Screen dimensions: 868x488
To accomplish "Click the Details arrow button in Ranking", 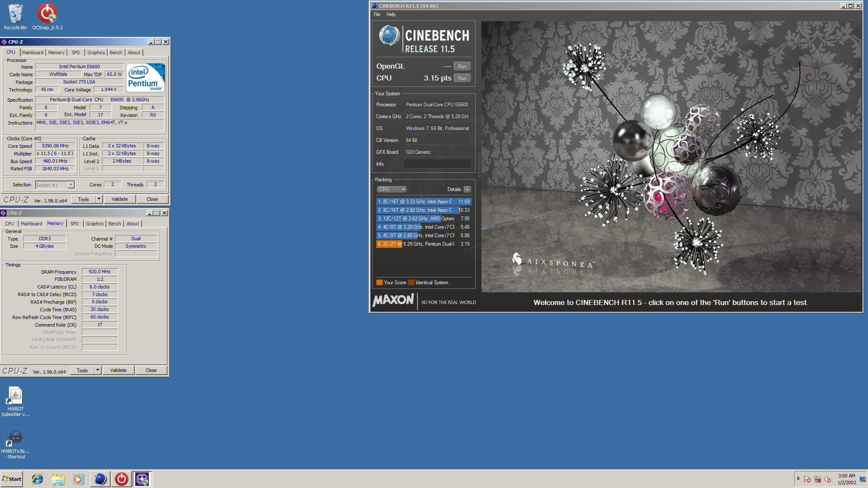I will [x=467, y=189].
